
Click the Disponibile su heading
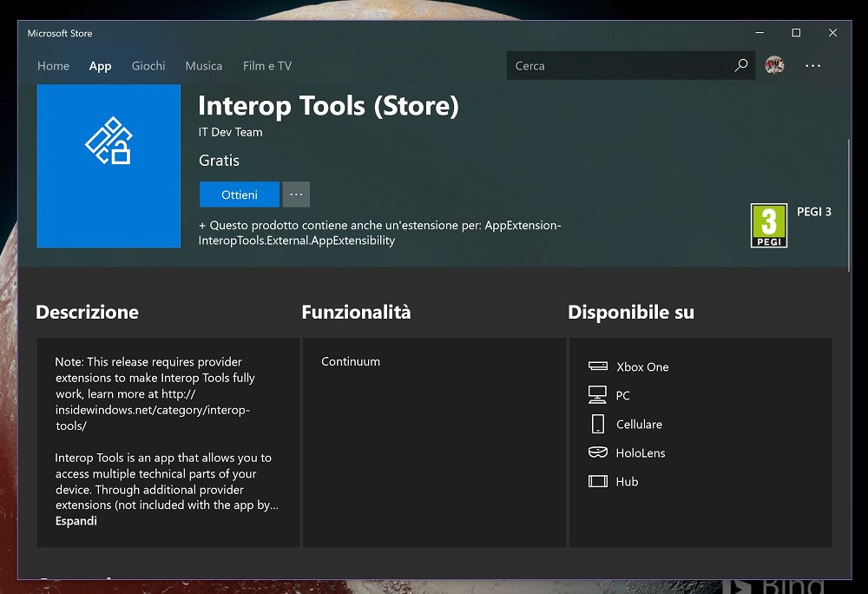pyautogui.click(x=630, y=313)
